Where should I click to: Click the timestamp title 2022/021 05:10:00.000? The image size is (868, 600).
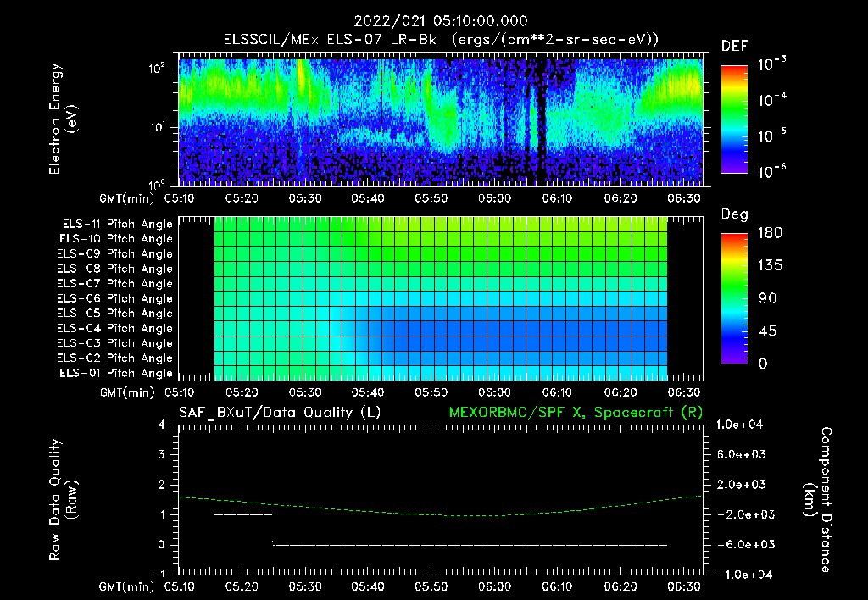point(441,21)
